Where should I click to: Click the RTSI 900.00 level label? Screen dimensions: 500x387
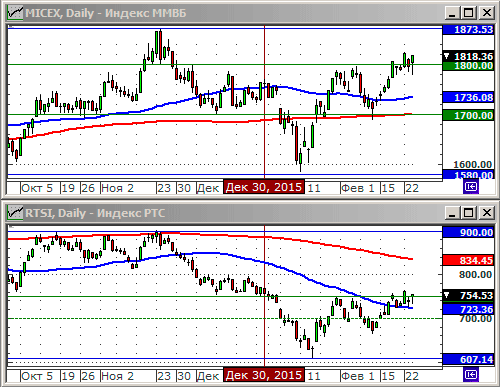pyautogui.click(x=468, y=232)
